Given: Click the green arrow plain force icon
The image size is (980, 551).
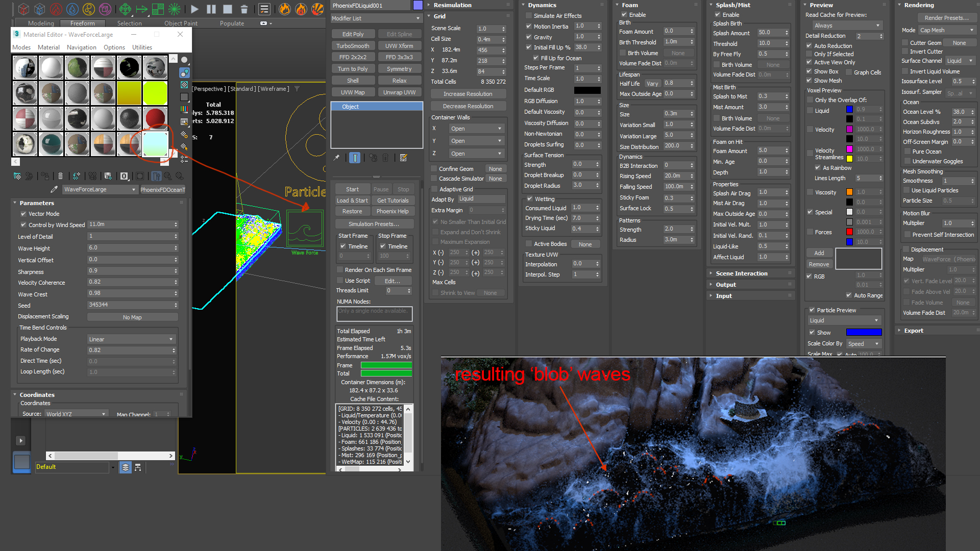Looking at the screenshot, I should coord(141,9).
